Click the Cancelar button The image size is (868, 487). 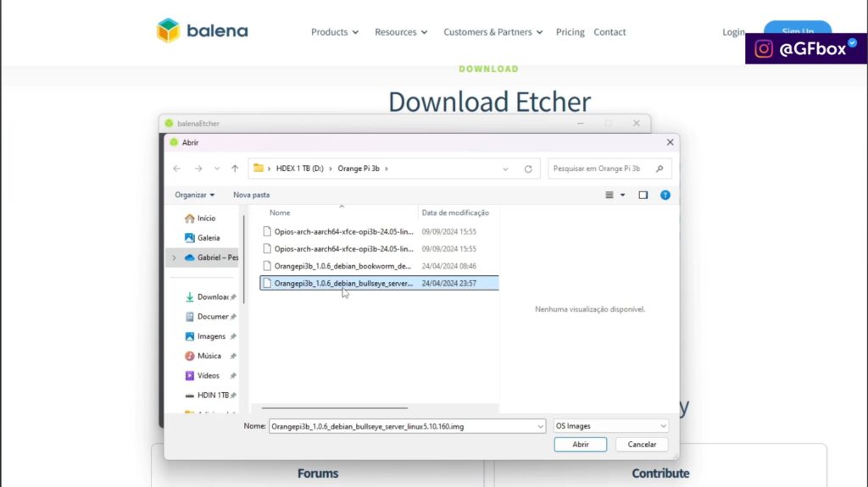coord(642,445)
